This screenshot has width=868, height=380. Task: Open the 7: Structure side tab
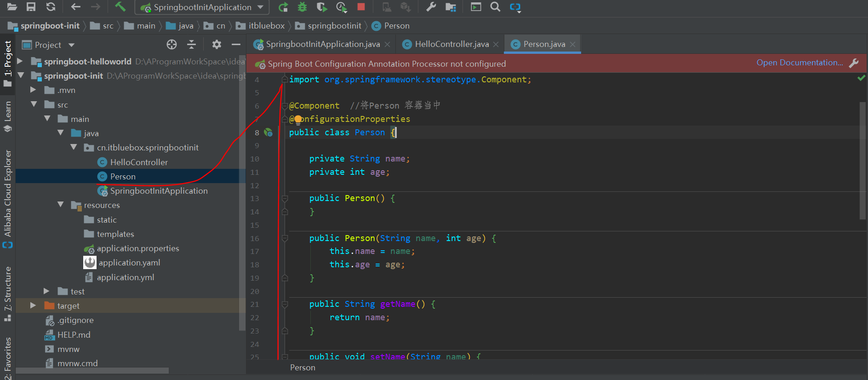coord(7,294)
